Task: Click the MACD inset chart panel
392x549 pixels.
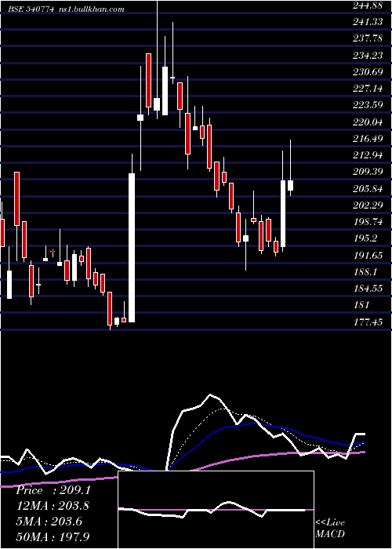Action: click(x=216, y=510)
